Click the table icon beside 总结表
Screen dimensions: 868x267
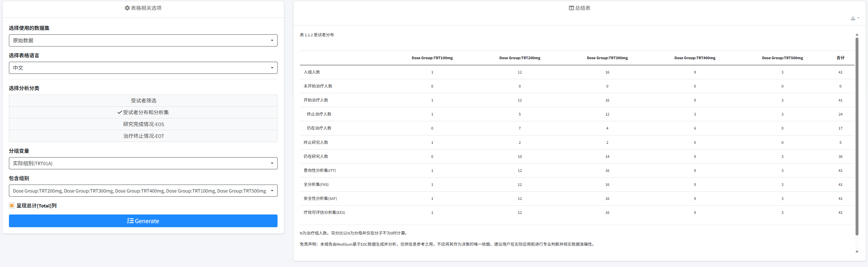coord(571,8)
